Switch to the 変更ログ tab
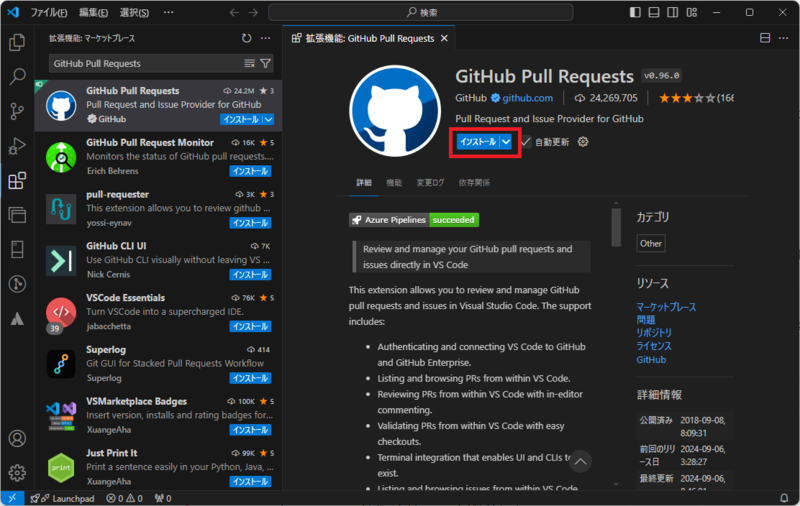Screen dimensions: 800x506 (430, 183)
